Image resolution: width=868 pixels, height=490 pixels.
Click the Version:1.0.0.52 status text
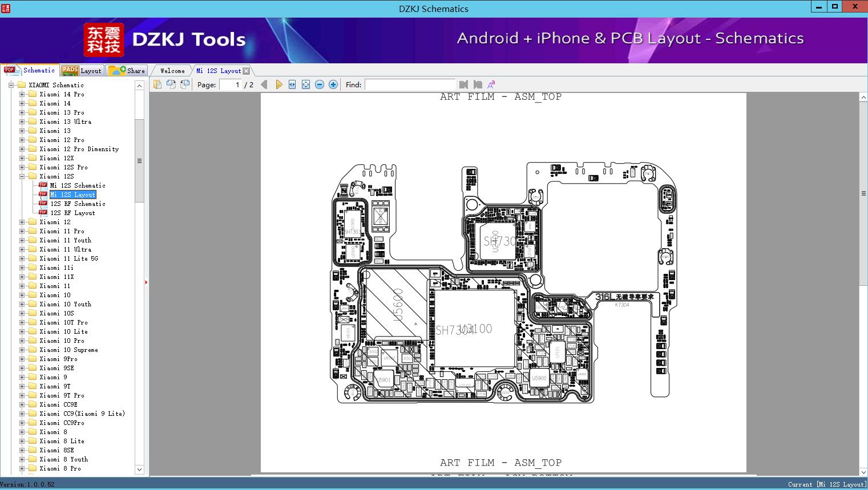click(28, 484)
